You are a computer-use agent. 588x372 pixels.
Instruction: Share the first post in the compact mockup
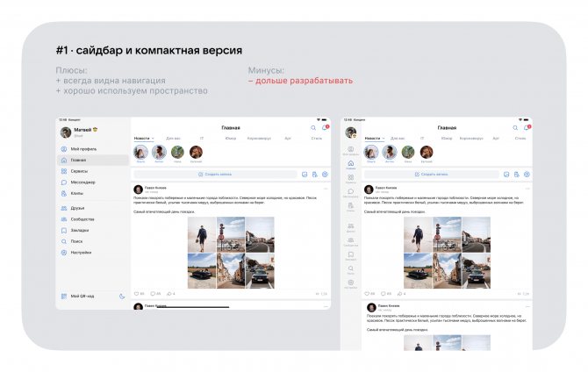401,294
